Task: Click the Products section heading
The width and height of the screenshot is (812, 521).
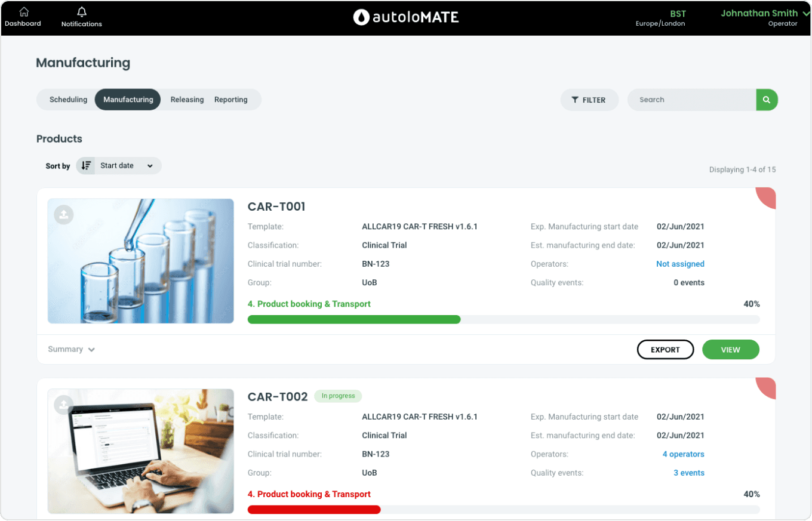Action: (x=59, y=138)
